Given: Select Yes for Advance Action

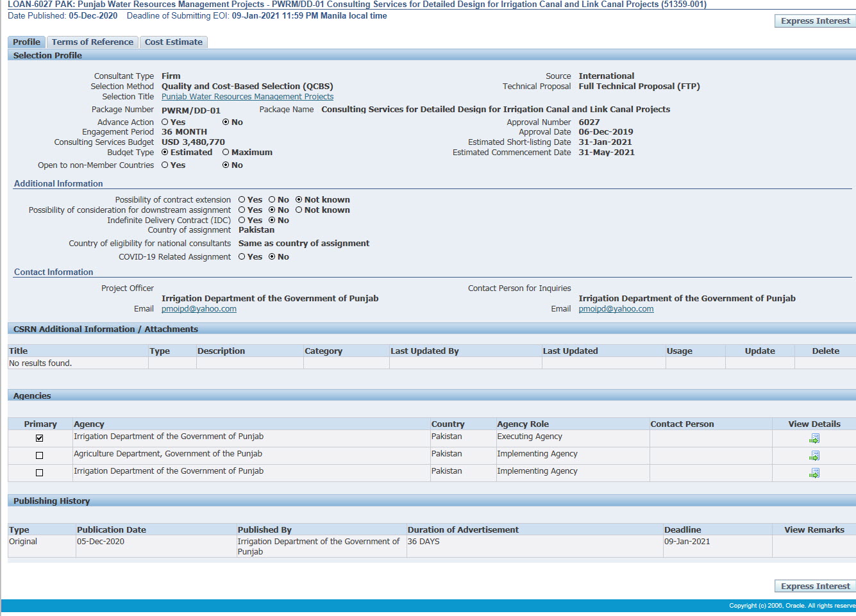Looking at the screenshot, I should (x=165, y=122).
